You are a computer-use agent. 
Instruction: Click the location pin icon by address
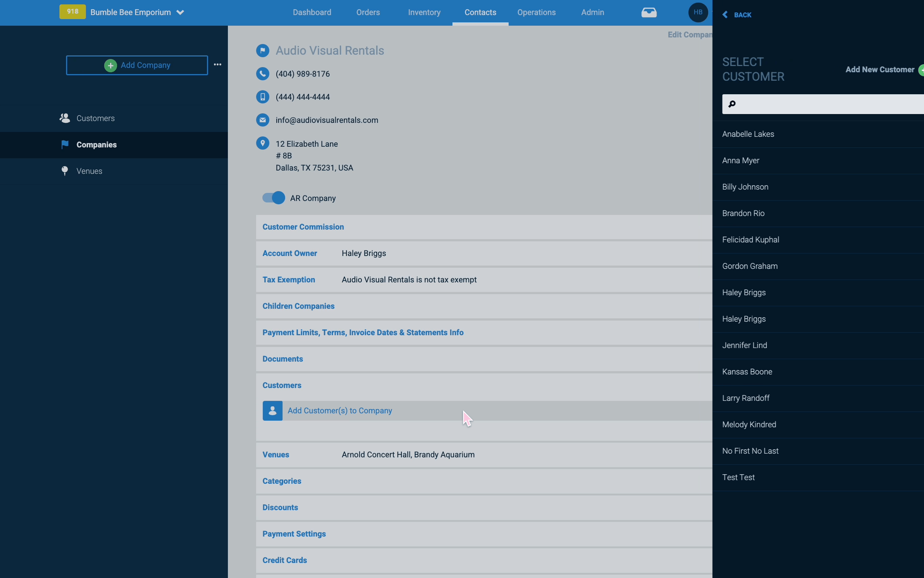click(x=262, y=143)
